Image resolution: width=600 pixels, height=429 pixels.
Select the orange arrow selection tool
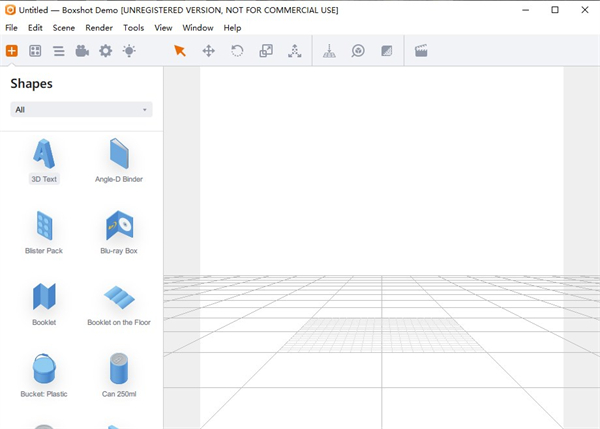[180, 51]
